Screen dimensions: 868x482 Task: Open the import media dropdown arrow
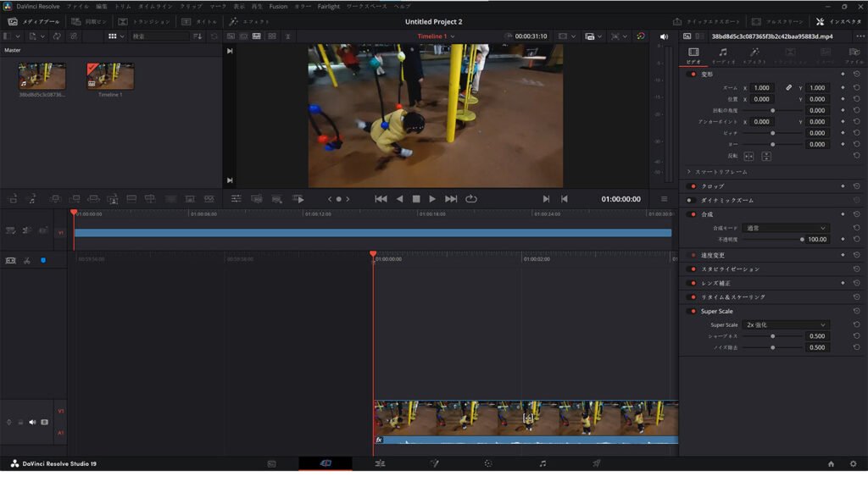click(42, 36)
